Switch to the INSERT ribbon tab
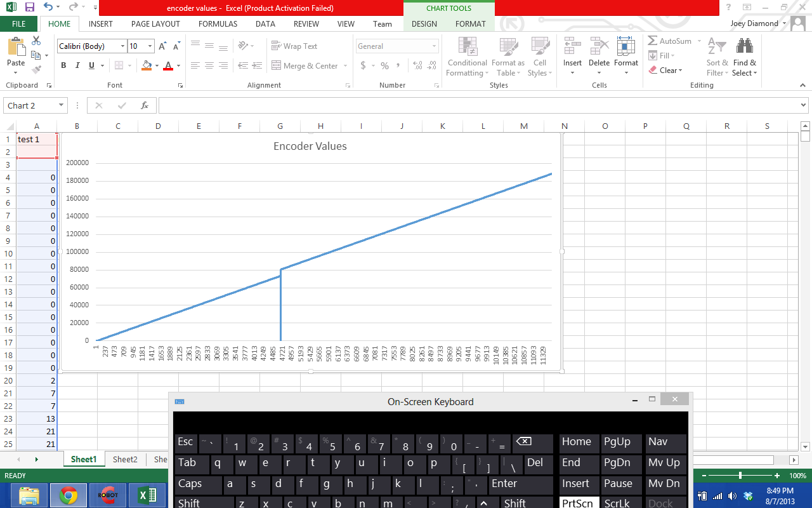The width and height of the screenshot is (812, 508). pos(101,23)
